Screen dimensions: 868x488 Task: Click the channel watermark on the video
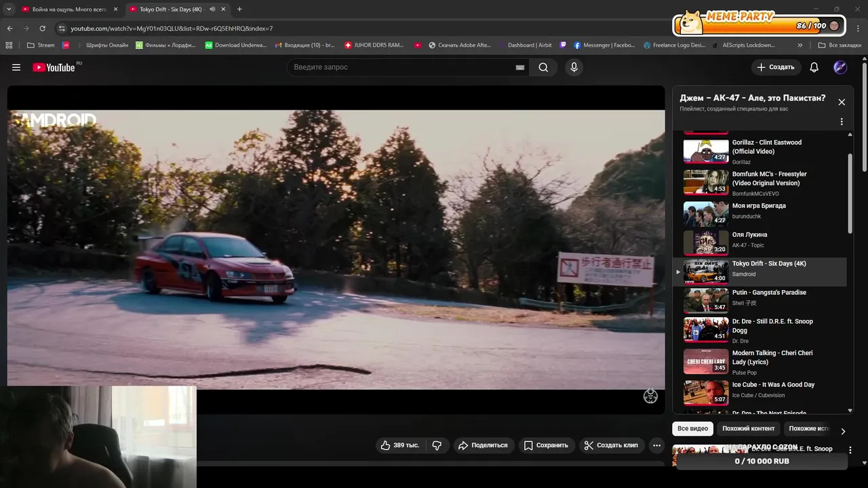click(650, 396)
